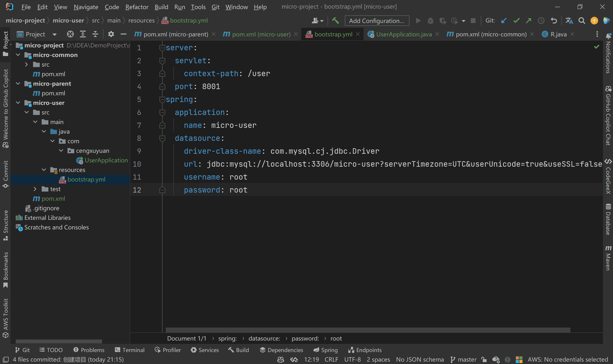The image size is (613, 364).
Task: Click the editor horizontal scrollbar
Action: [x=368, y=330]
